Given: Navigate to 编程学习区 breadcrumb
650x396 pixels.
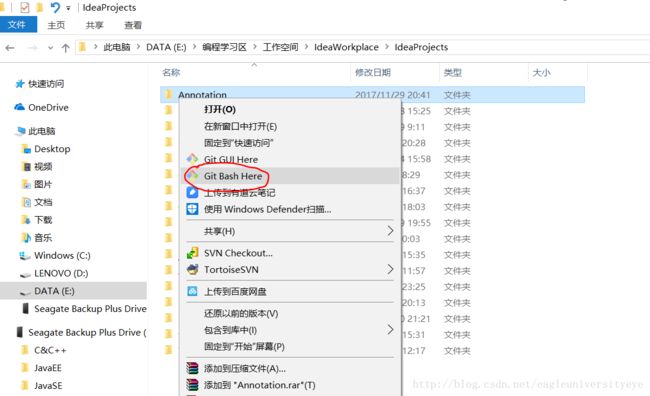Looking at the screenshot, I should click(x=224, y=47).
